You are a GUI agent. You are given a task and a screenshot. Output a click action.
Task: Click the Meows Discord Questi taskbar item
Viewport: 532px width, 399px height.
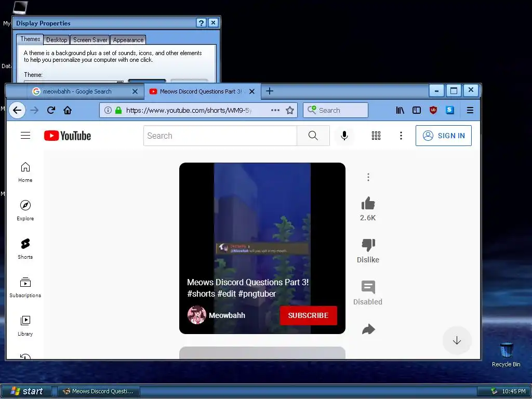[x=98, y=391]
